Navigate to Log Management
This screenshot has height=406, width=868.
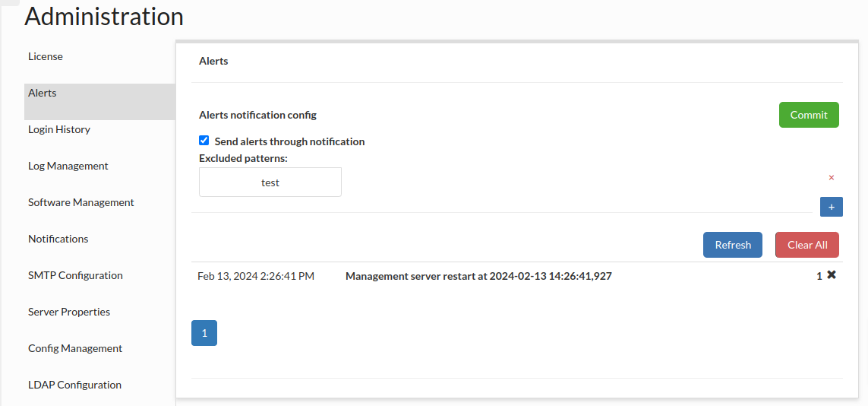coord(68,167)
